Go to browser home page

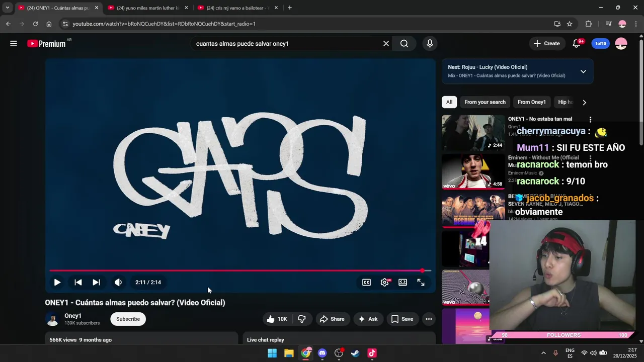point(49,24)
